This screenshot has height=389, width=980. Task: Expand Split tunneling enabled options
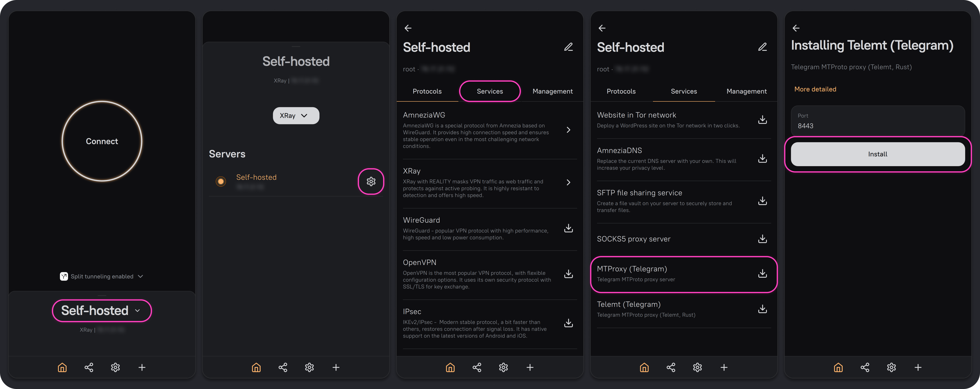coord(102,276)
